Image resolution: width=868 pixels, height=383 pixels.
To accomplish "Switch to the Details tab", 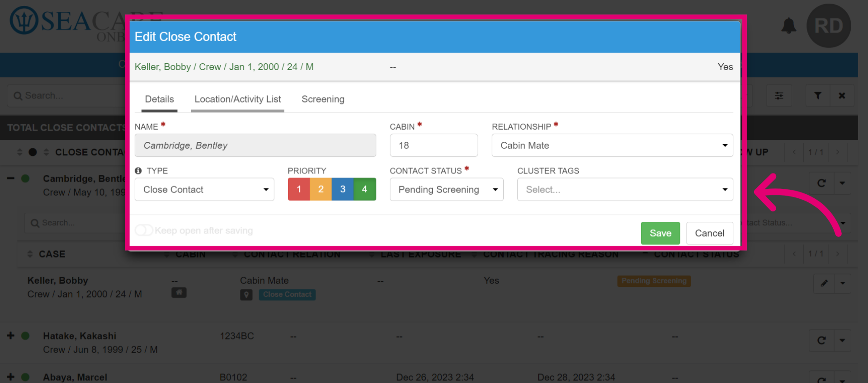I will pos(159,99).
